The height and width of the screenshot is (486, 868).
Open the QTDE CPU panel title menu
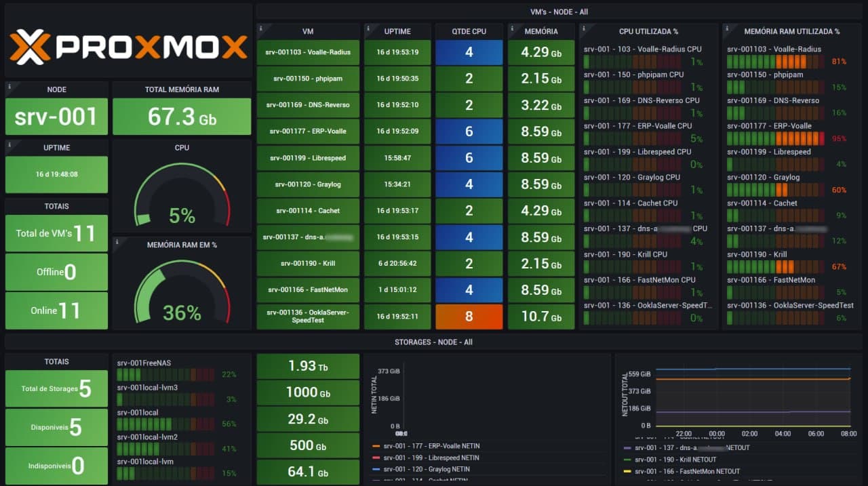(x=469, y=32)
